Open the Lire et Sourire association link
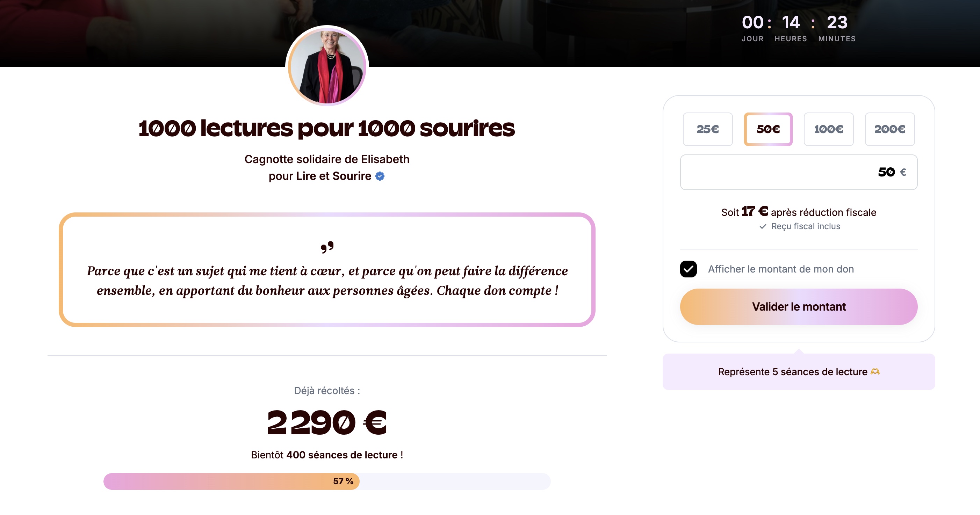Viewport: 980px width, 515px height. point(333,176)
